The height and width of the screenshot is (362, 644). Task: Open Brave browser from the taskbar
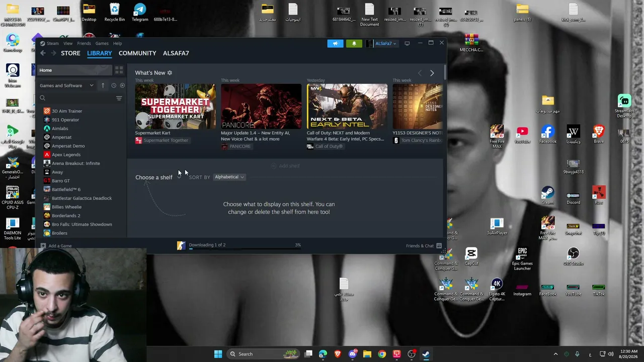click(338, 354)
